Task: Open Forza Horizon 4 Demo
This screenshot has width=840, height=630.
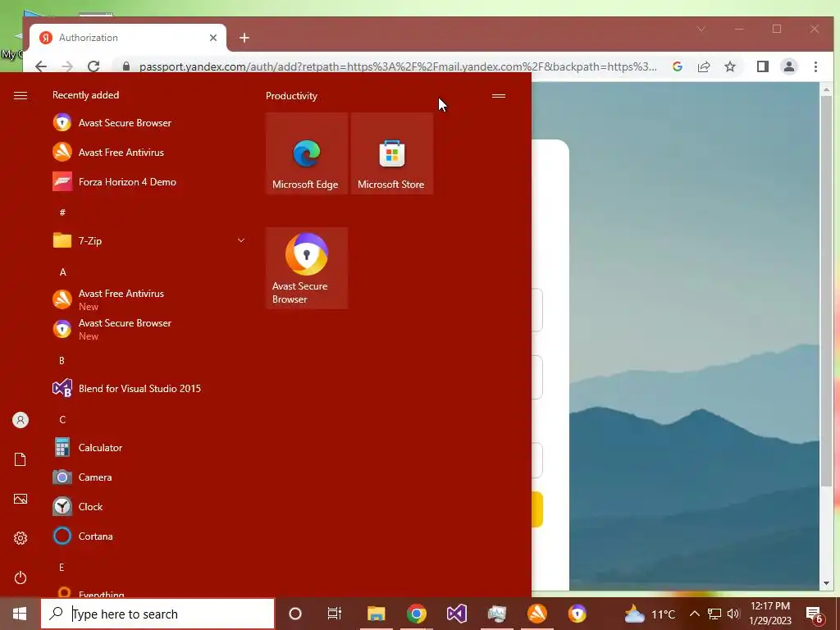Action: [148, 181]
